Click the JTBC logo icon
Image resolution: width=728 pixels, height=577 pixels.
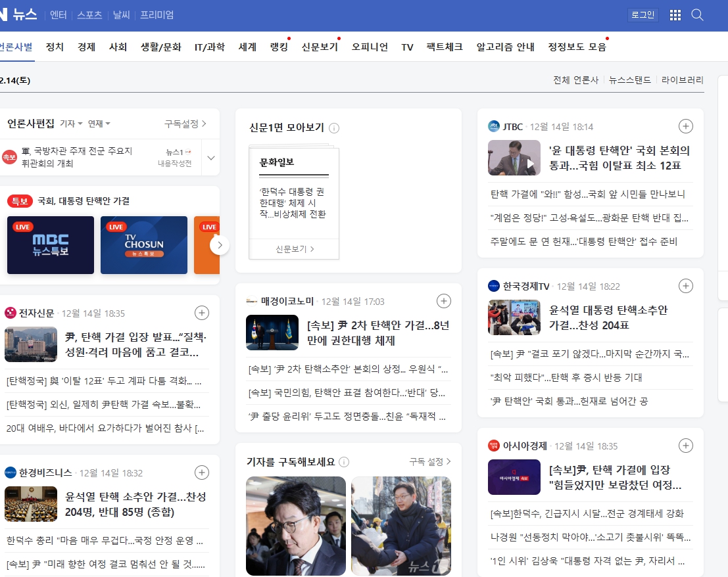(494, 126)
